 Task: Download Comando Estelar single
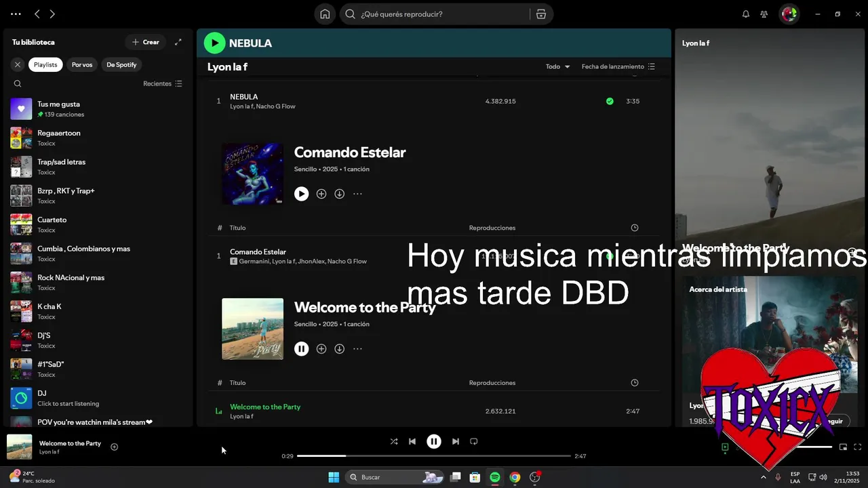pyautogui.click(x=340, y=194)
